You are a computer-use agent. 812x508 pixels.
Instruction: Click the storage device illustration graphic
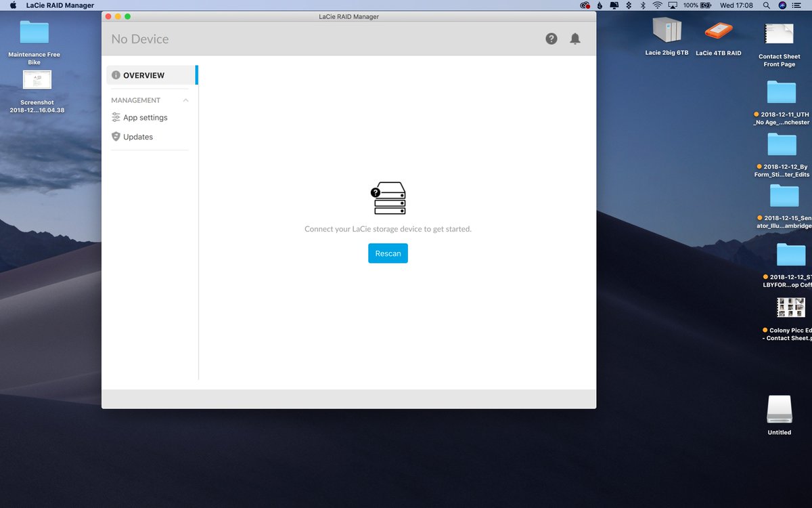point(387,198)
